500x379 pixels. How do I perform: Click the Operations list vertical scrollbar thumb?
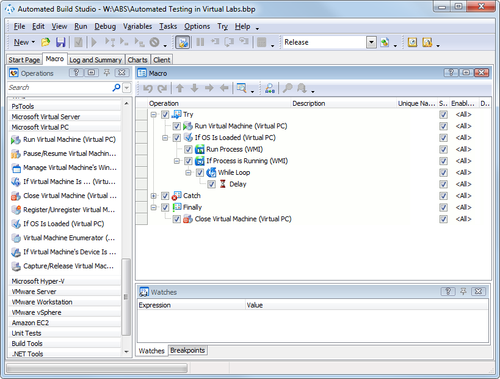click(x=126, y=297)
